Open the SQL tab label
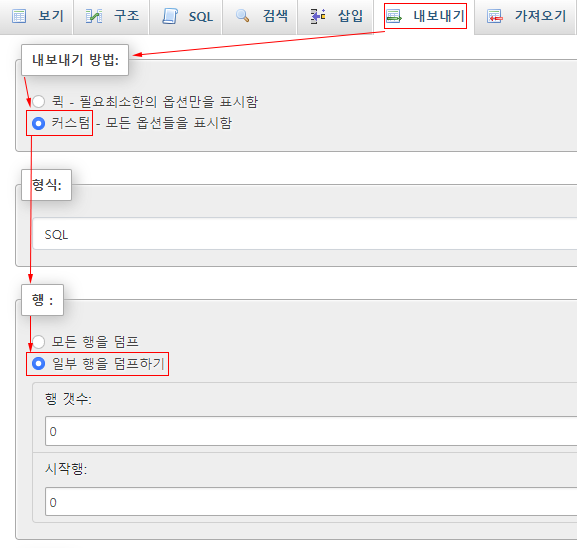The image size is (577, 548). [x=201, y=17]
